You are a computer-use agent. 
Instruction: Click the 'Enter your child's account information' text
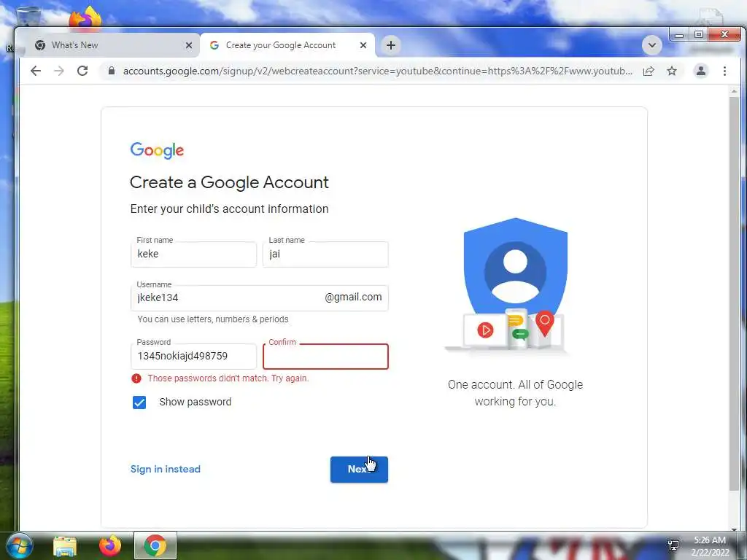pyautogui.click(x=229, y=209)
